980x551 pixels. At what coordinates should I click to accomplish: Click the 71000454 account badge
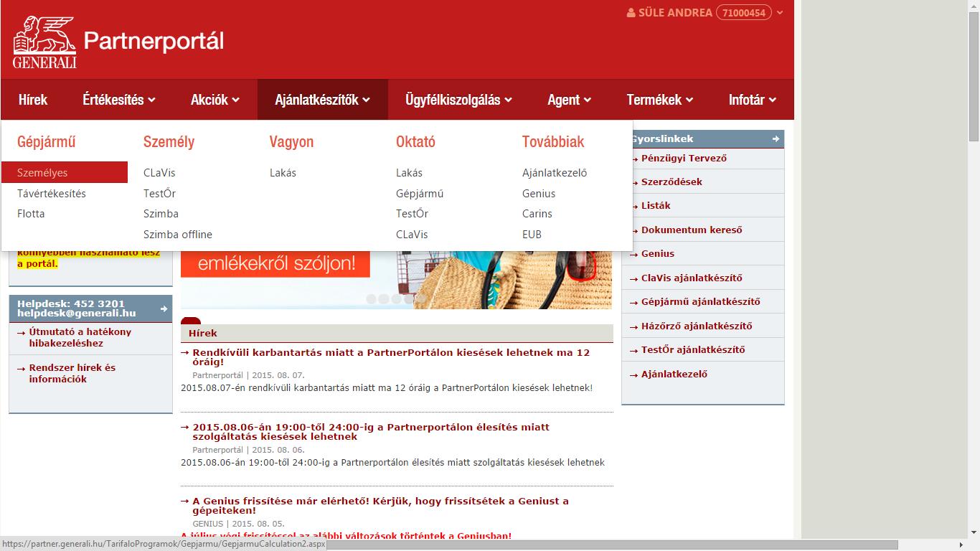click(x=743, y=13)
